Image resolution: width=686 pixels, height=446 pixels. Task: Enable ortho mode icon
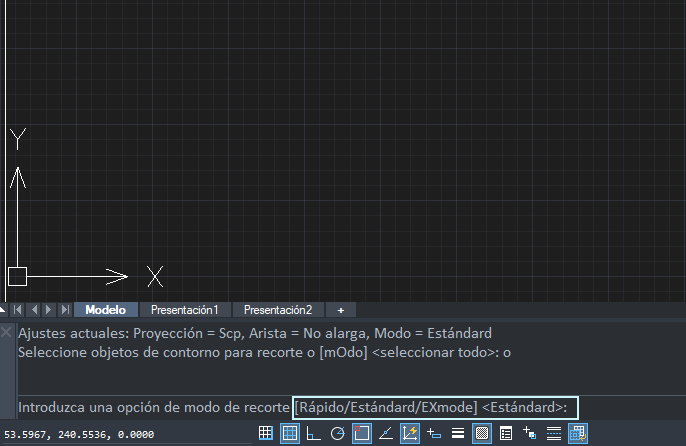pyautogui.click(x=313, y=433)
